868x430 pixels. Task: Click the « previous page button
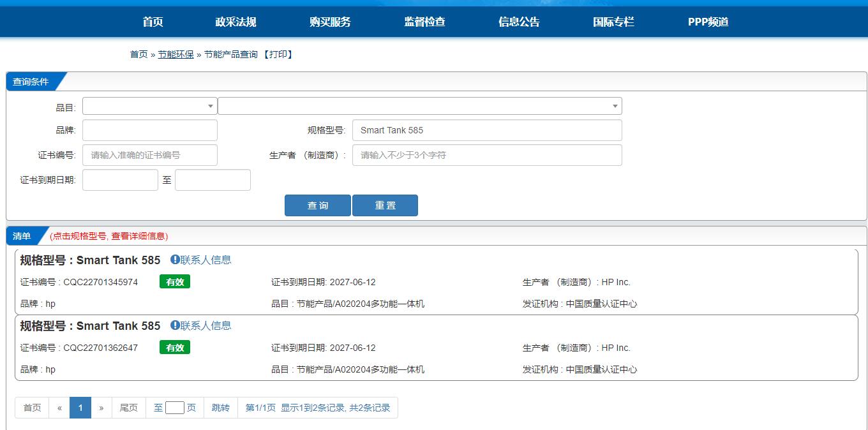click(59, 408)
